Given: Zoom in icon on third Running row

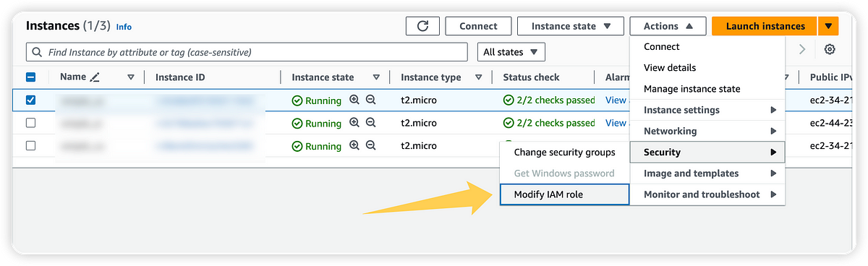Looking at the screenshot, I should click(354, 145).
